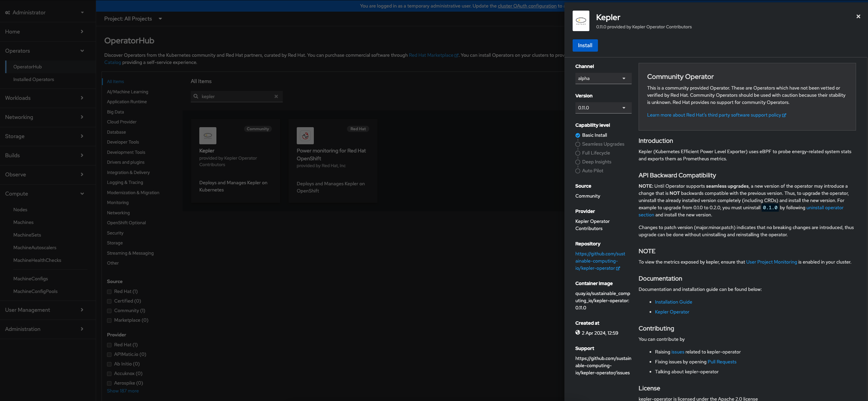The height and width of the screenshot is (401, 868).
Task: Click external link icon beside Red Hat Marketplace
Action: pyautogui.click(x=456, y=55)
